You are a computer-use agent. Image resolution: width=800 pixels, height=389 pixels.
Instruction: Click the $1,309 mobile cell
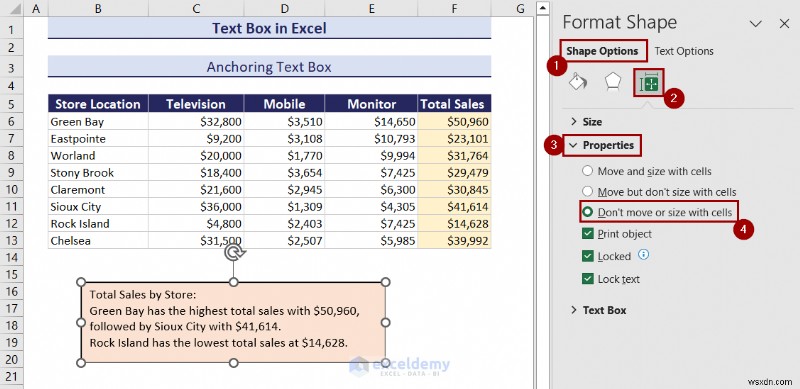point(284,207)
